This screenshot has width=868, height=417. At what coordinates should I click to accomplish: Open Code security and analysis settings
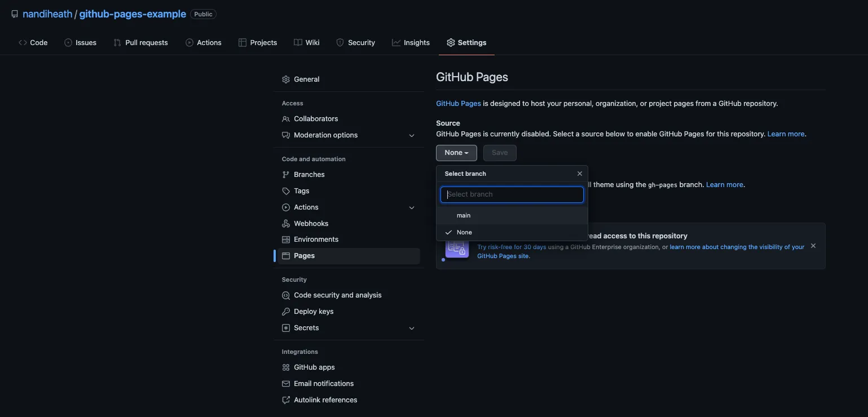[x=338, y=295]
